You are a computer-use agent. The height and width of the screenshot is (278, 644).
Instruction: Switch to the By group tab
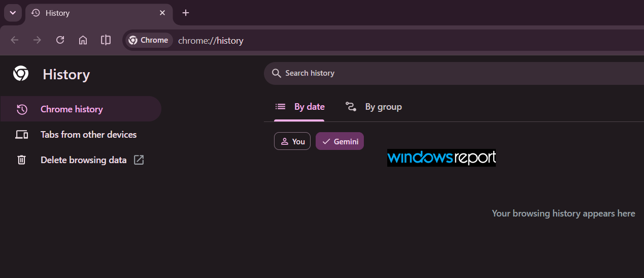[374, 107]
